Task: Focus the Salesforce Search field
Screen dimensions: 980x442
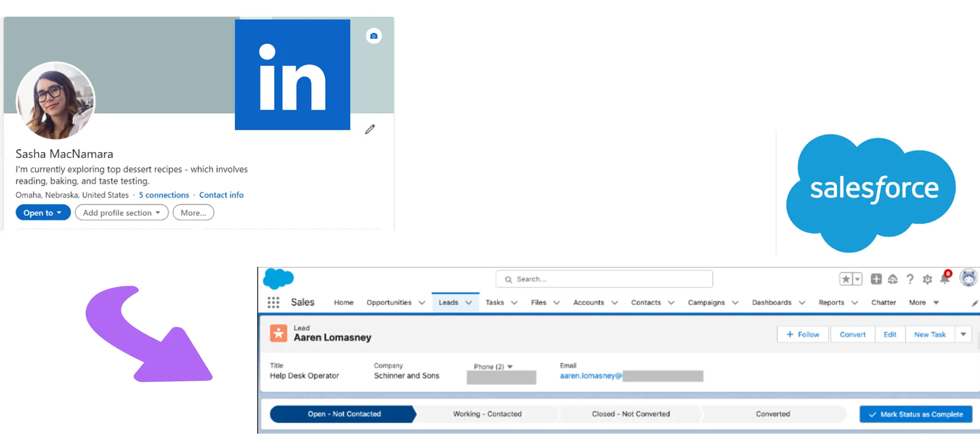Action: [604, 279]
